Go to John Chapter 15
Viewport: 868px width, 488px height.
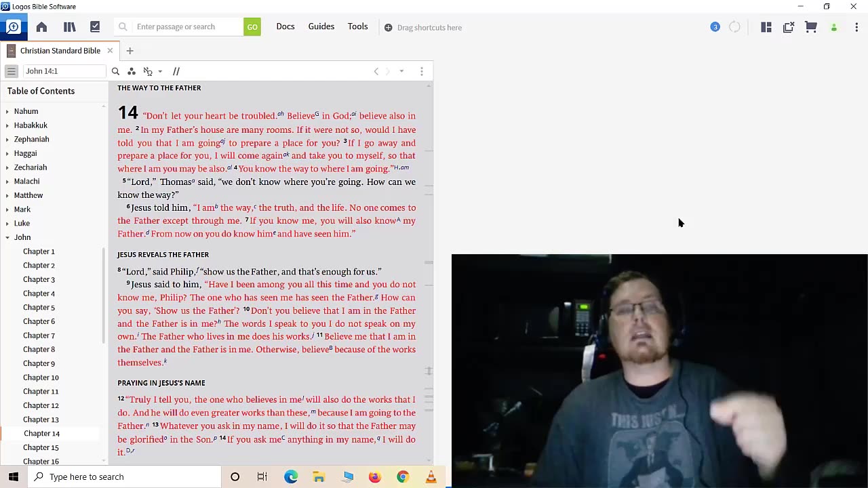(x=41, y=447)
